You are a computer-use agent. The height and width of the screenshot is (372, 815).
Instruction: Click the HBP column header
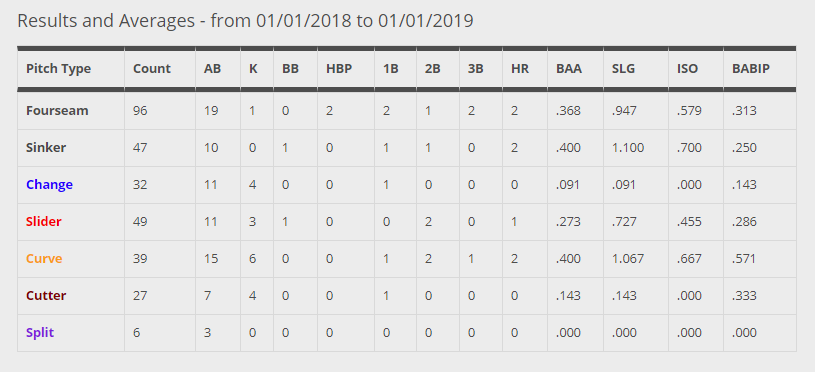pos(339,69)
